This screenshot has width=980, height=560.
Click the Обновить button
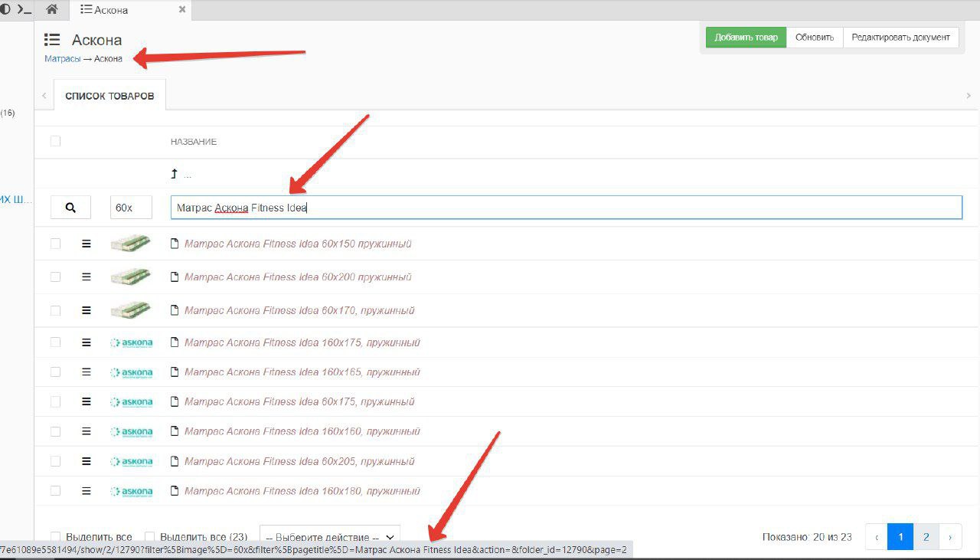click(x=815, y=37)
